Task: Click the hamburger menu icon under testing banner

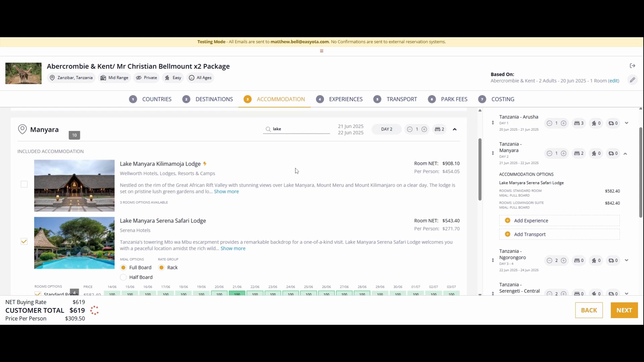Action: pos(322,51)
